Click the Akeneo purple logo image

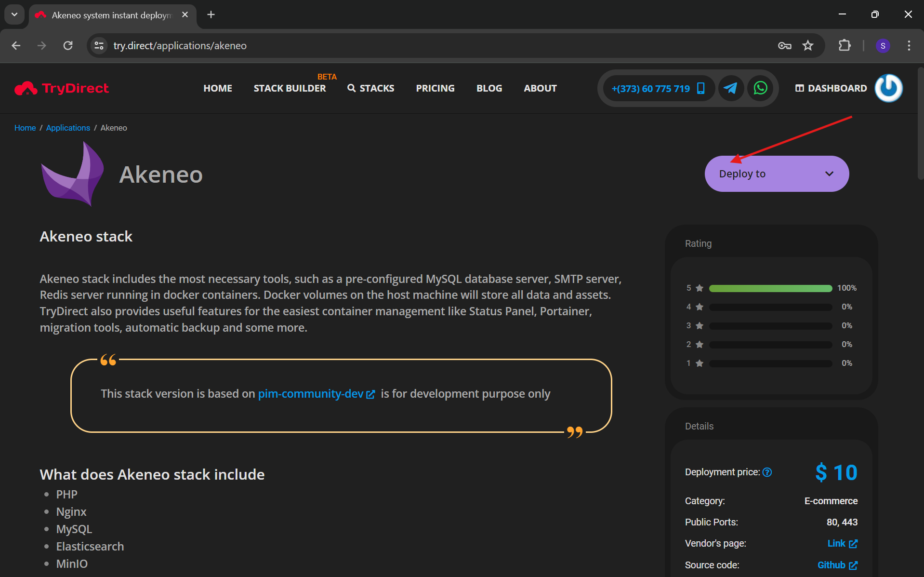[x=73, y=174]
